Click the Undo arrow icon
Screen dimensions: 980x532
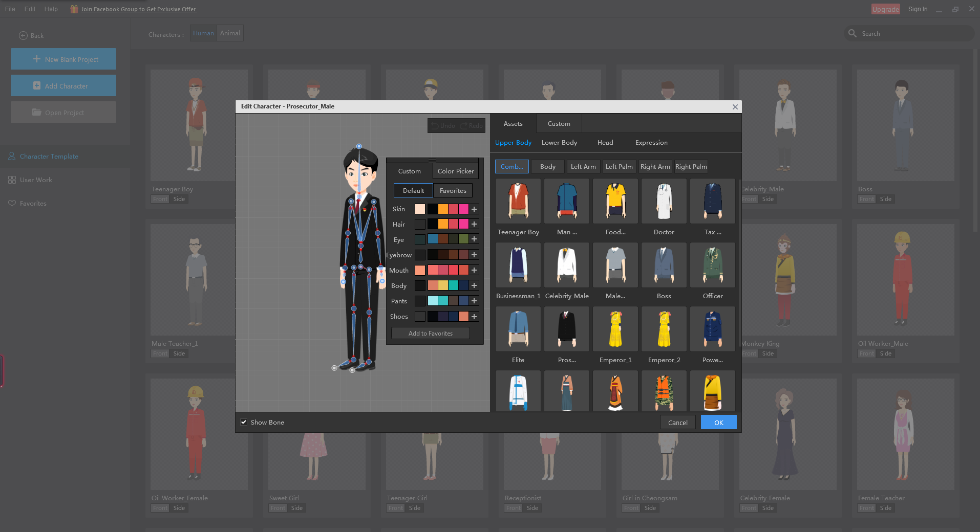tap(435, 126)
